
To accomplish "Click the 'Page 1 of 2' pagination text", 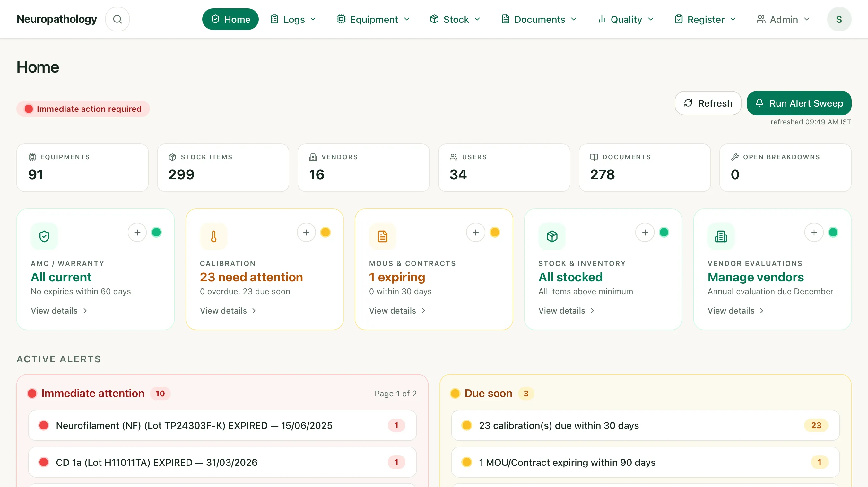I will point(395,394).
